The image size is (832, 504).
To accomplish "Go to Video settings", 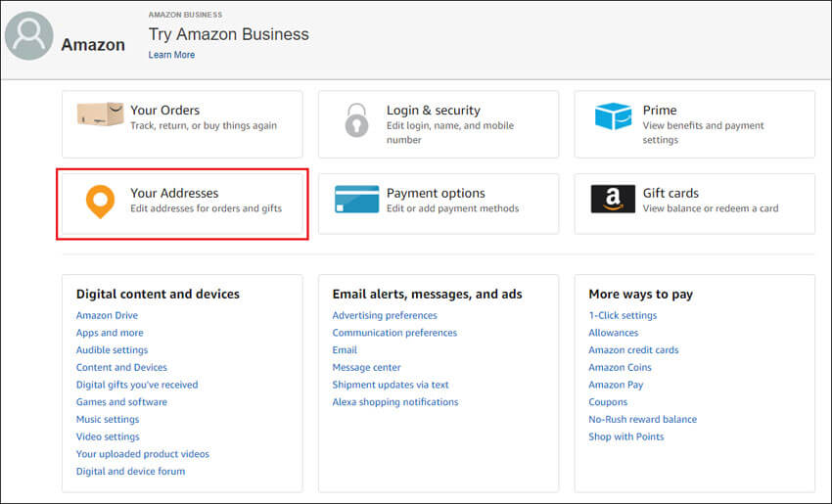I will [x=108, y=436].
